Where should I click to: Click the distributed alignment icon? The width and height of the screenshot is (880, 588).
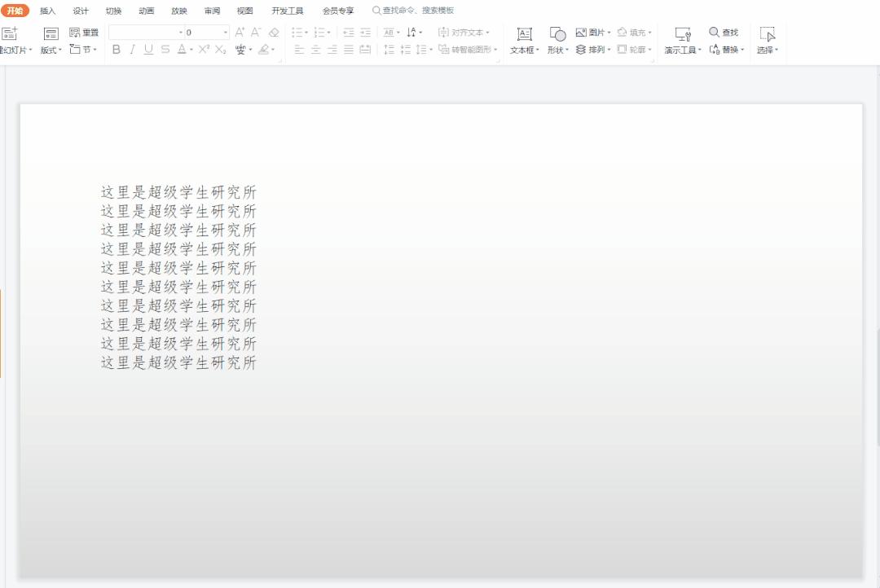click(365, 50)
